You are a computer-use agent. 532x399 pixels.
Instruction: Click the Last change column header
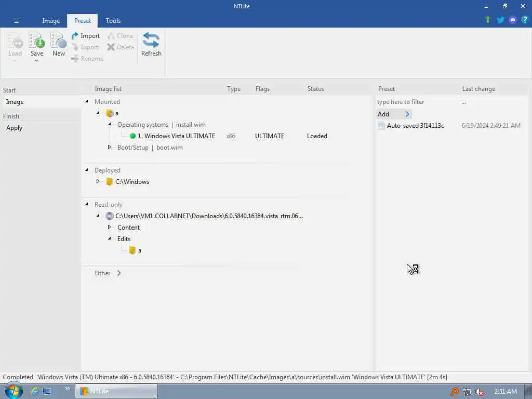click(478, 89)
